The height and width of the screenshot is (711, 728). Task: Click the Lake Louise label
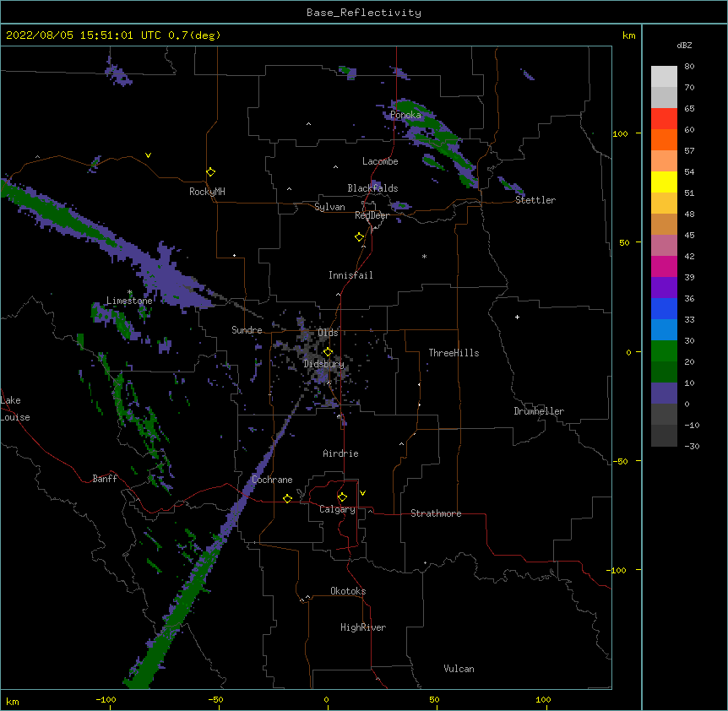pyautogui.click(x=14, y=409)
